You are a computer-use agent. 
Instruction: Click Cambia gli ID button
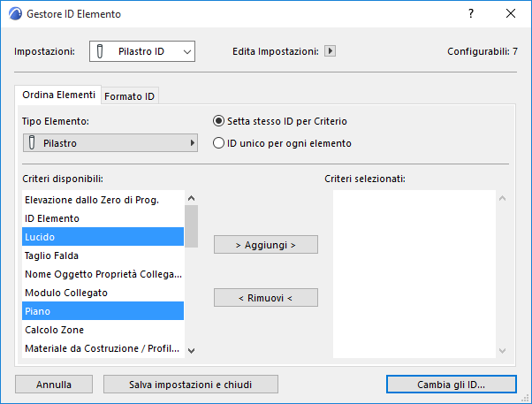pyautogui.click(x=451, y=385)
